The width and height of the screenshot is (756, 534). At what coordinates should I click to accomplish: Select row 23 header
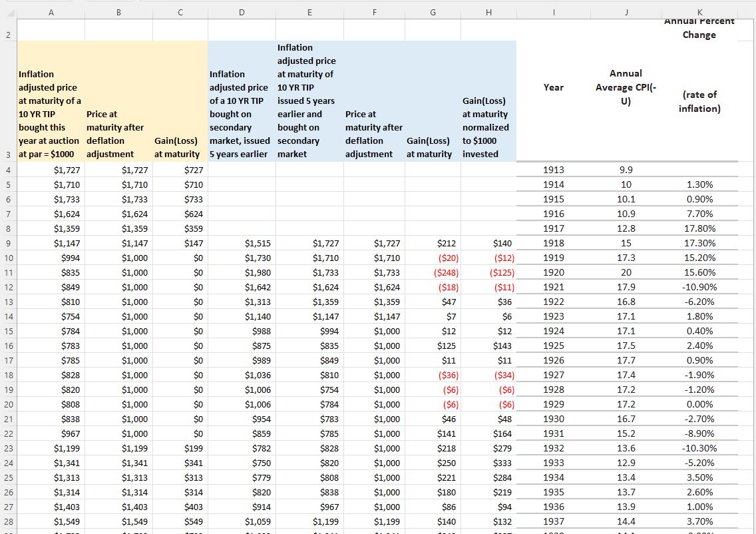pyautogui.click(x=8, y=449)
